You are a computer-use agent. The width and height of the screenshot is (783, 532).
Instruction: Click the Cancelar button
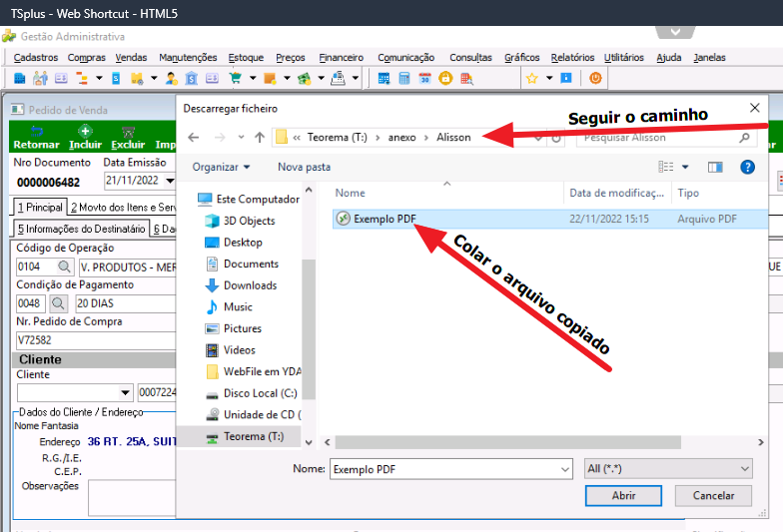tap(713, 495)
